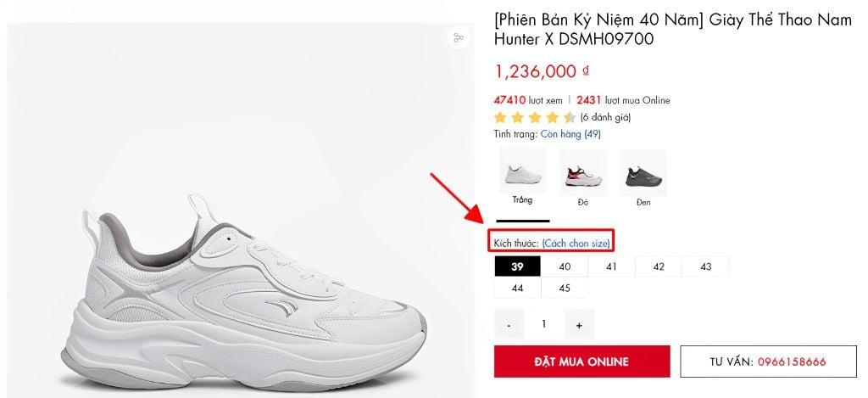This screenshot has width=868, height=398.
Task: Choose shoe size 41
Action: pyautogui.click(x=611, y=266)
